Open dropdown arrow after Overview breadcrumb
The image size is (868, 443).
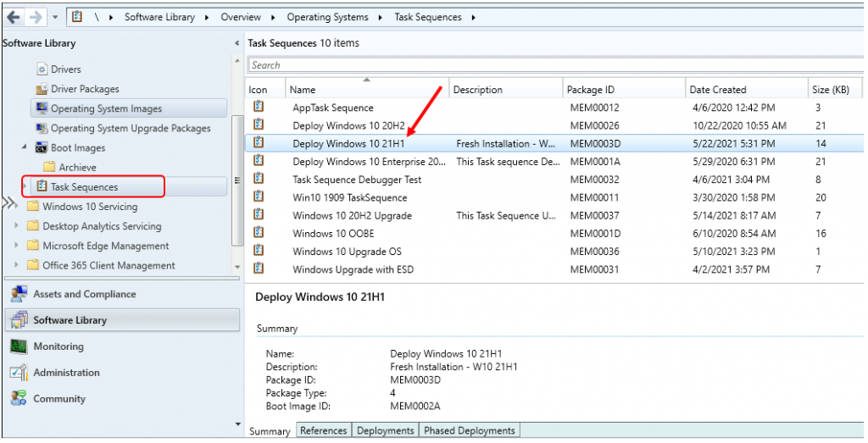274,17
